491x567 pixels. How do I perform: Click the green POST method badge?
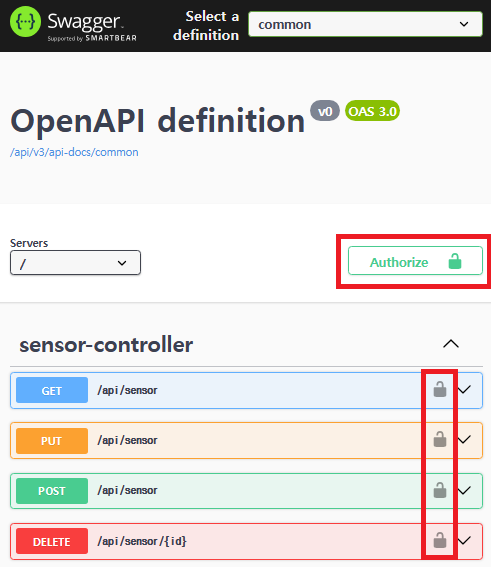52,491
